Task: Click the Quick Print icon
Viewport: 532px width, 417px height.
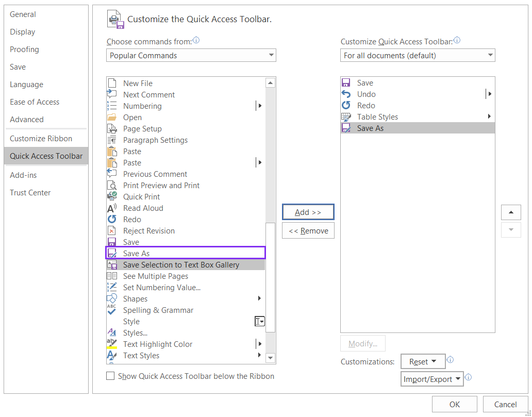Action: coord(112,196)
